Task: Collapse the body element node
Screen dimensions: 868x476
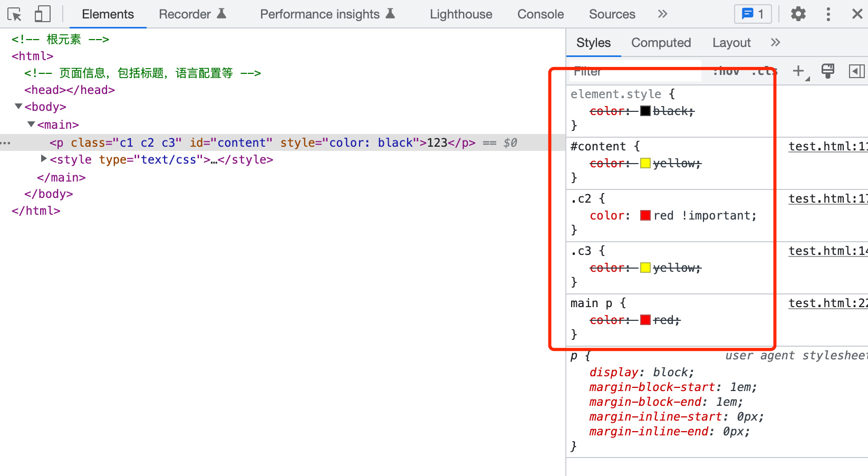Action: (18, 107)
